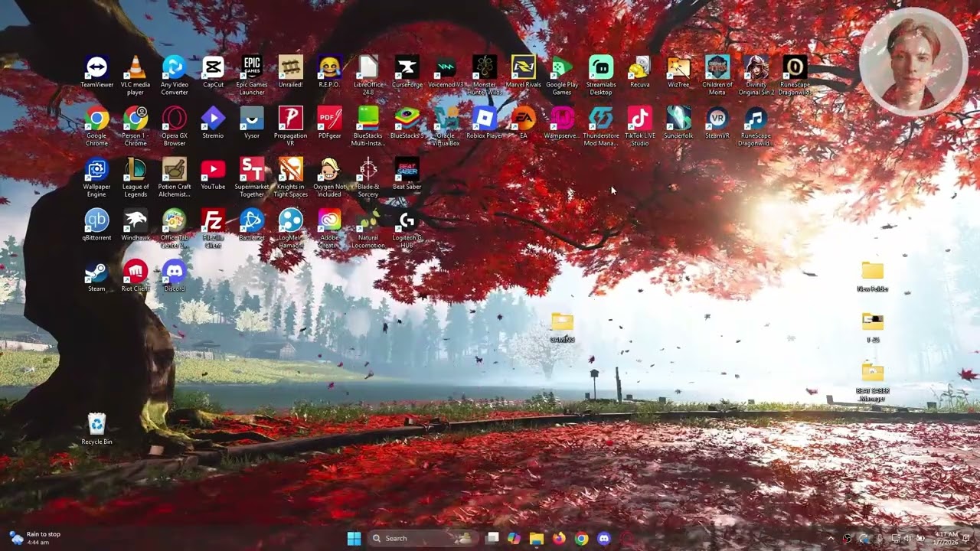980x551 pixels.
Task: Select RuneScape Dragonwilds shortcut with music note icon
Action: click(756, 119)
